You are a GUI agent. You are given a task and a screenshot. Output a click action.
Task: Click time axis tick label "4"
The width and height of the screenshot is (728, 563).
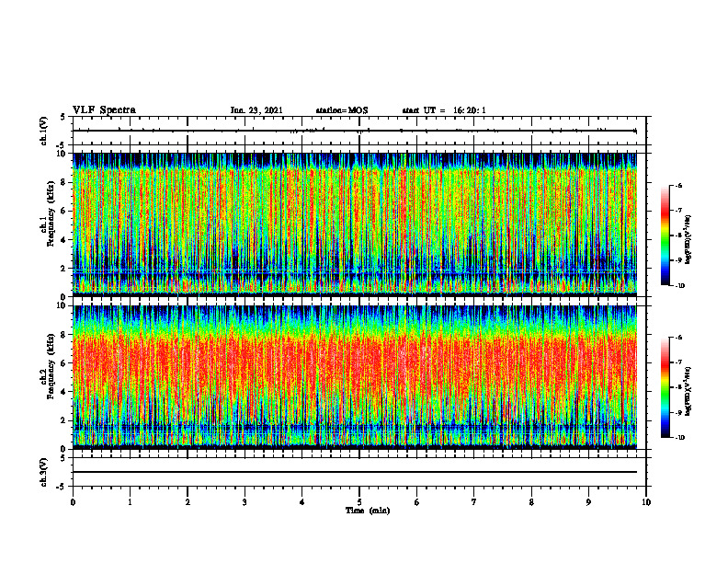(302, 502)
